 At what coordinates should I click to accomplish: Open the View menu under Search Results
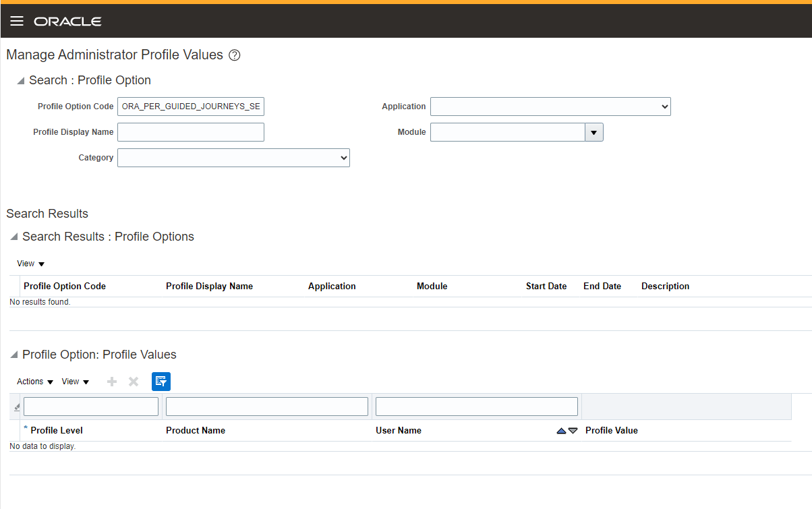coord(30,263)
